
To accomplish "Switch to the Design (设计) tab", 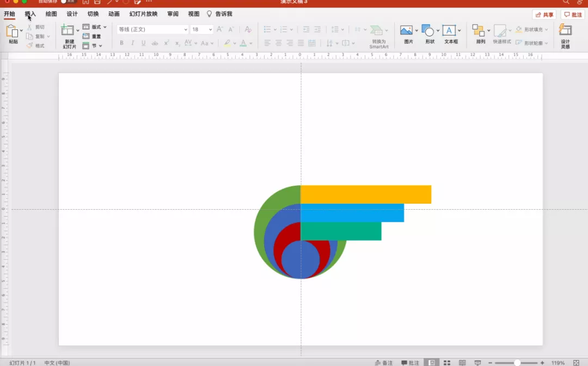I will pos(72,14).
